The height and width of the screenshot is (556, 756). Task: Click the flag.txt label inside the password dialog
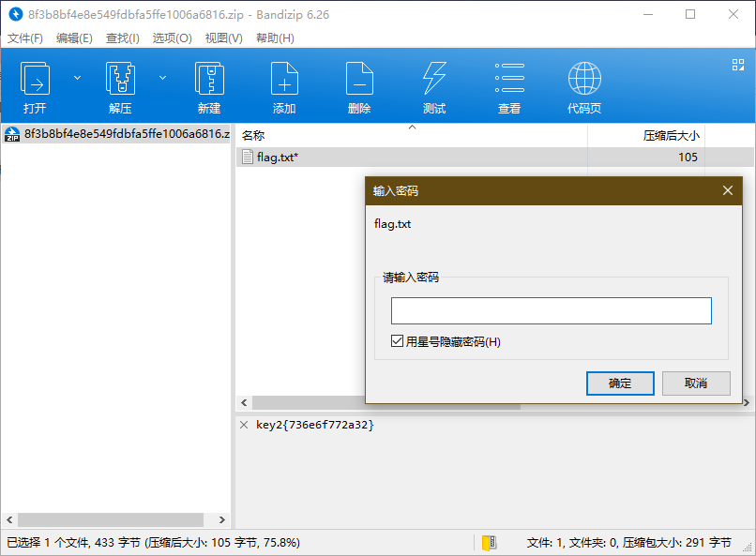(392, 224)
